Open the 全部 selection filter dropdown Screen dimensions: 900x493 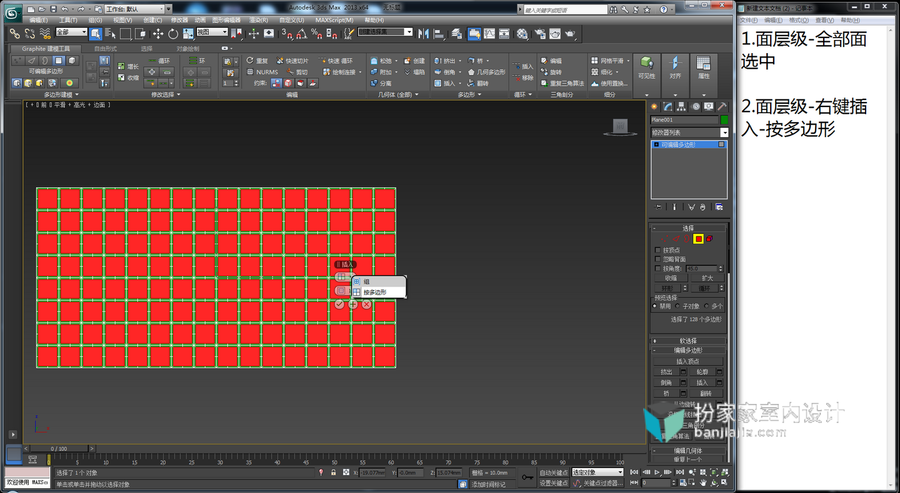pos(71,32)
